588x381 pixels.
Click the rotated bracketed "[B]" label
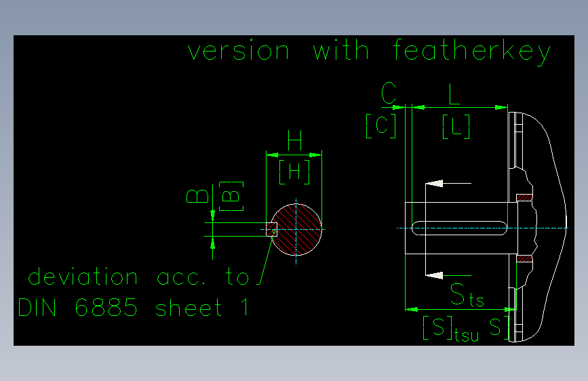point(231,196)
